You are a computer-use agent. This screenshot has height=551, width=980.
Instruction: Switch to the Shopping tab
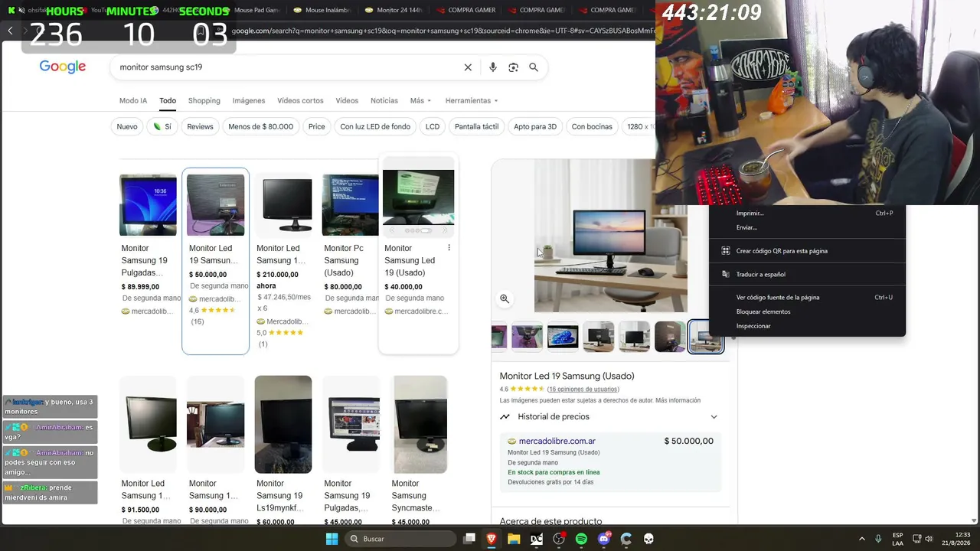(204, 100)
